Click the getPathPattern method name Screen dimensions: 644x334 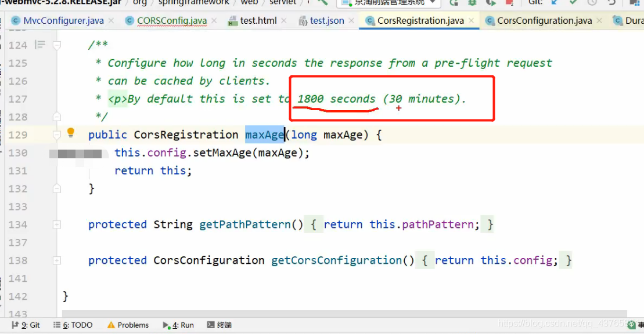pyautogui.click(x=245, y=224)
